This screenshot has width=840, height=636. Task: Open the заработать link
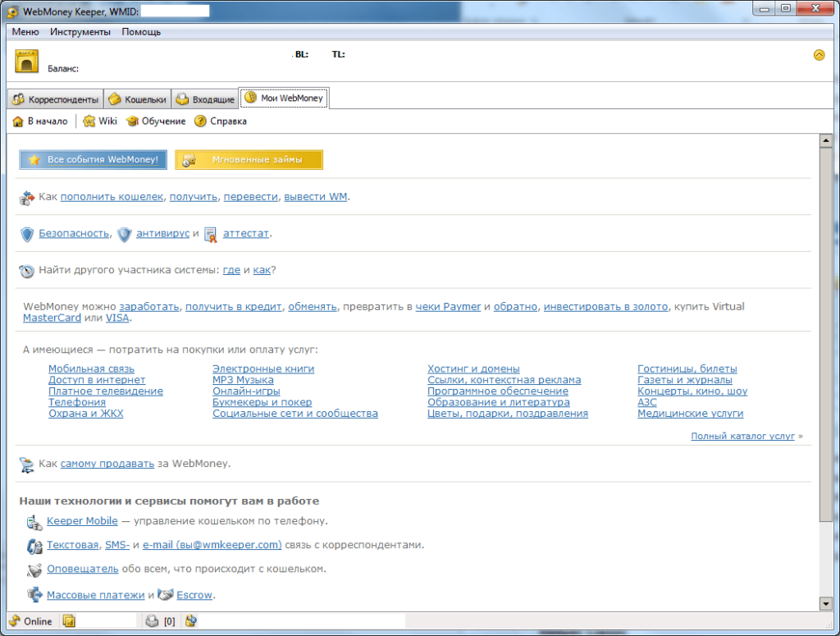point(149,306)
